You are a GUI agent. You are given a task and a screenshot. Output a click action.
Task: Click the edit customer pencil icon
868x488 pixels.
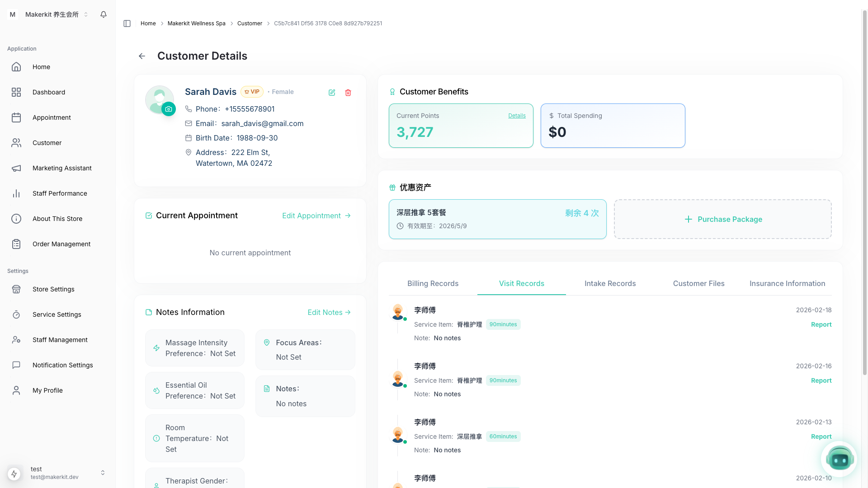[x=332, y=93]
